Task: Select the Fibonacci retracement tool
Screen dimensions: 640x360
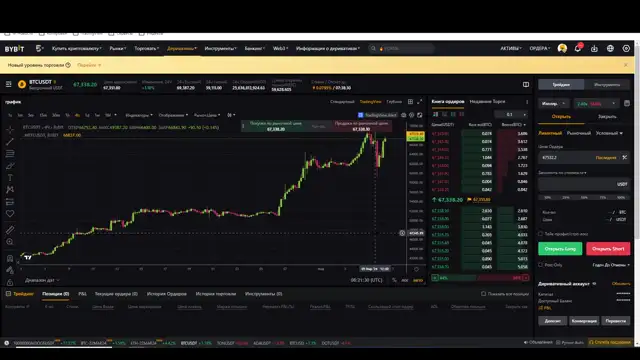Action: coord(10,153)
